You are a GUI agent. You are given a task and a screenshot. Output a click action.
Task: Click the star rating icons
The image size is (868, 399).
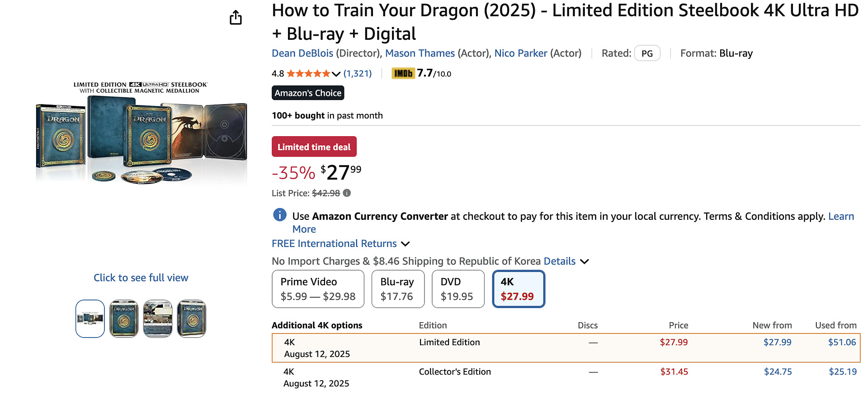308,74
